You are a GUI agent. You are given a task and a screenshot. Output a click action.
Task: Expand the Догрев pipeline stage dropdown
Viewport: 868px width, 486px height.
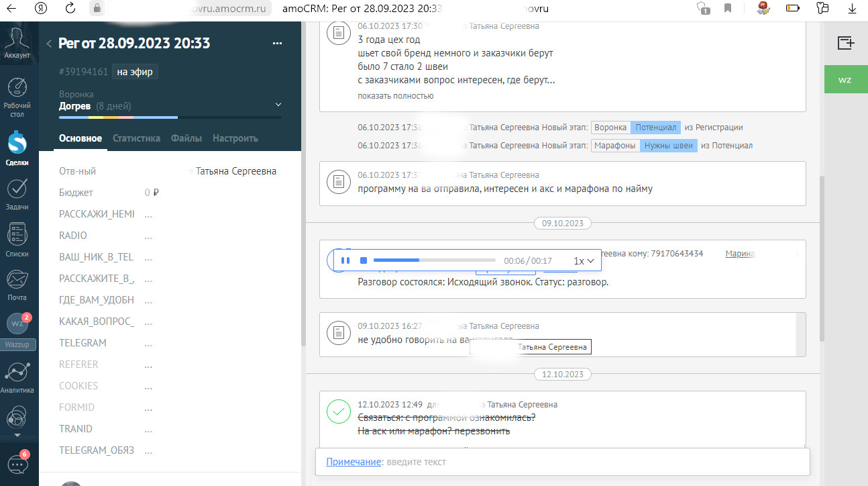coord(279,105)
